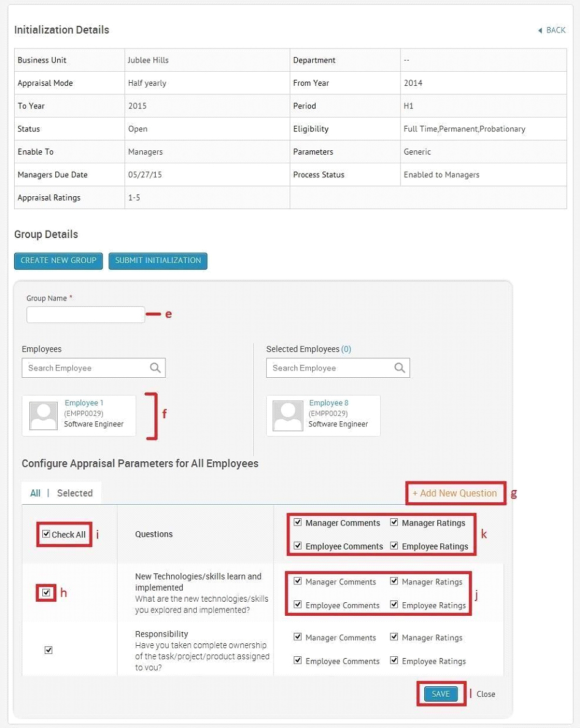Click the Group Name input field

click(x=86, y=314)
